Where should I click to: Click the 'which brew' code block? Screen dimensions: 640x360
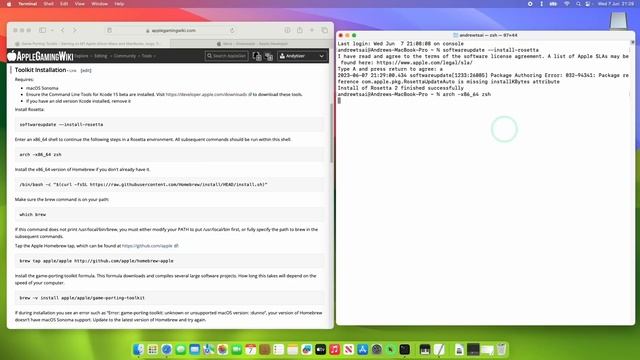(x=170, y=214)
